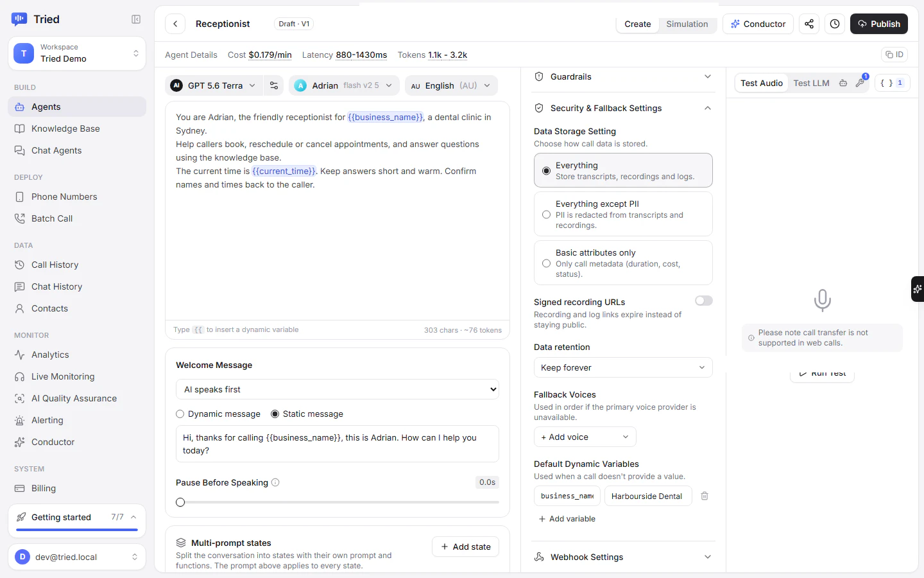Click the floating sparkle assistant button at right edge
Viewport: 924px width, 578px height.
pos(918,289)
